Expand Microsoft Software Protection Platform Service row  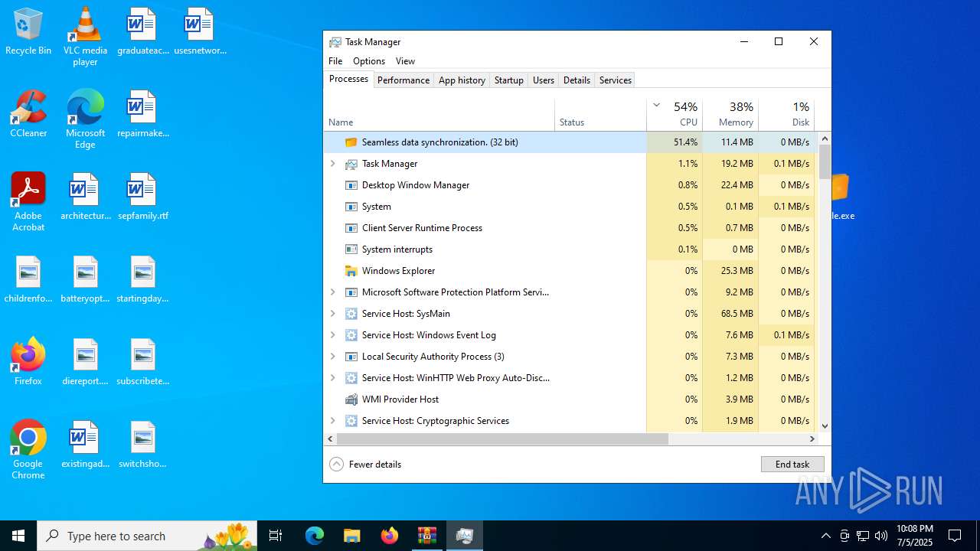point(332,292)
